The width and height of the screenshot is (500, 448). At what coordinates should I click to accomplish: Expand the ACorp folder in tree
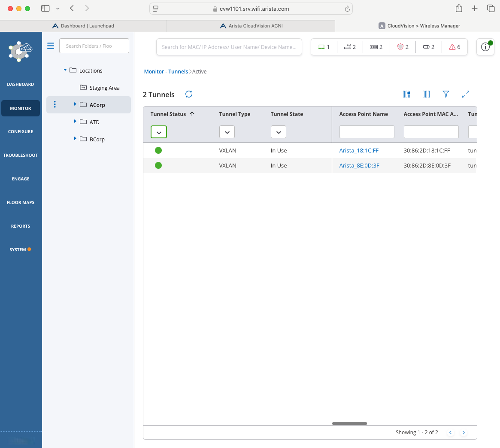(75, 104)
